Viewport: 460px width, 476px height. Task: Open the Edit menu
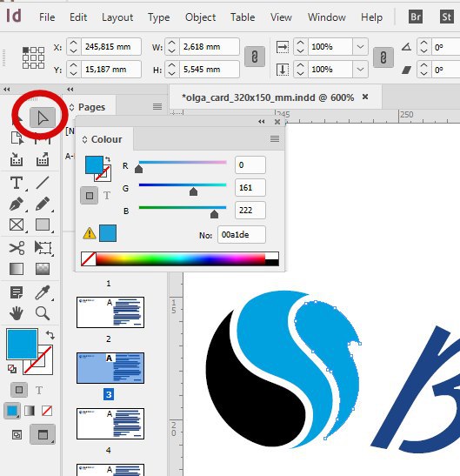[x=78, y=17]
